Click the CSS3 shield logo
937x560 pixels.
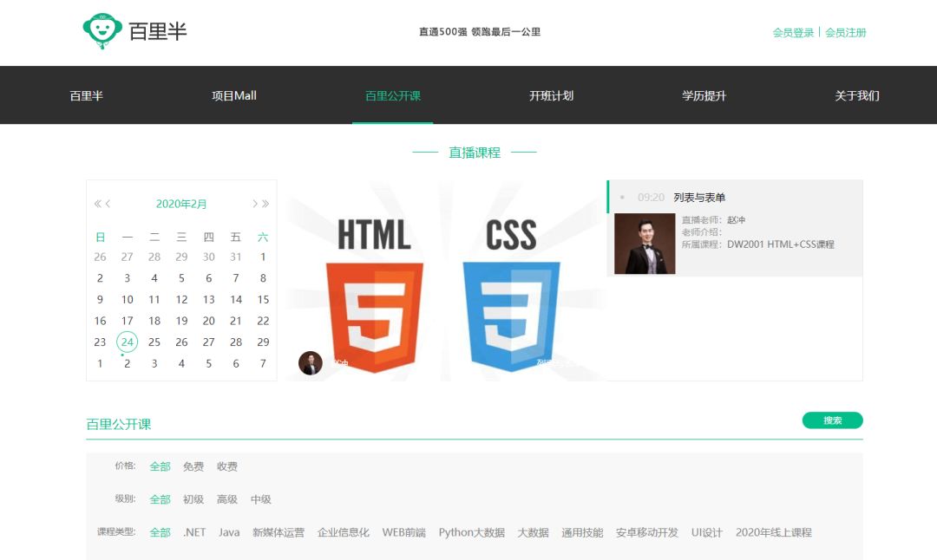pos(512,316)
